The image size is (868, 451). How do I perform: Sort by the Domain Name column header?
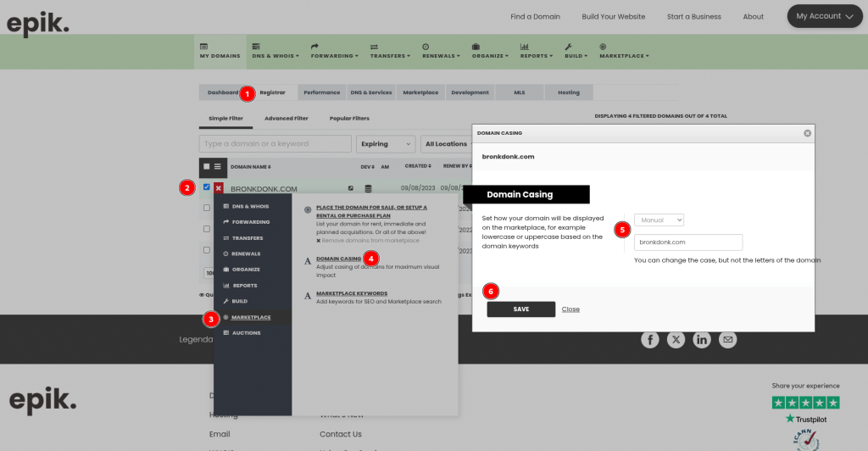251,166
